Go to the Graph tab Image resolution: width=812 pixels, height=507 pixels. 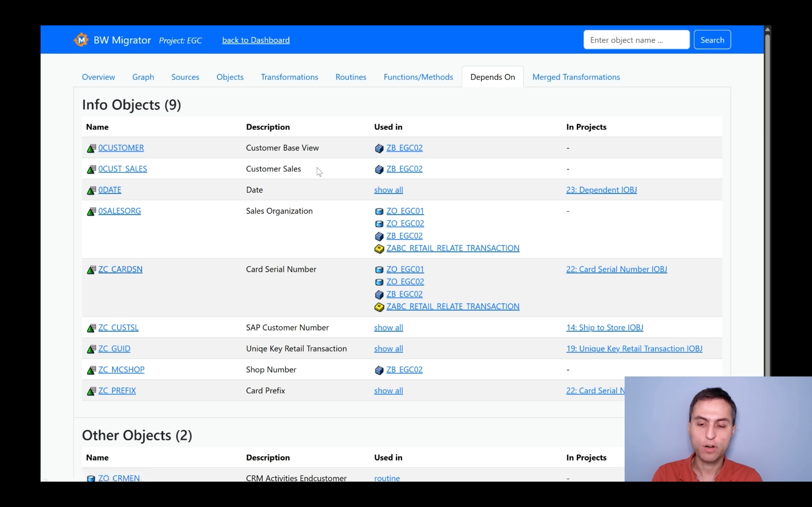pos(143,77)
